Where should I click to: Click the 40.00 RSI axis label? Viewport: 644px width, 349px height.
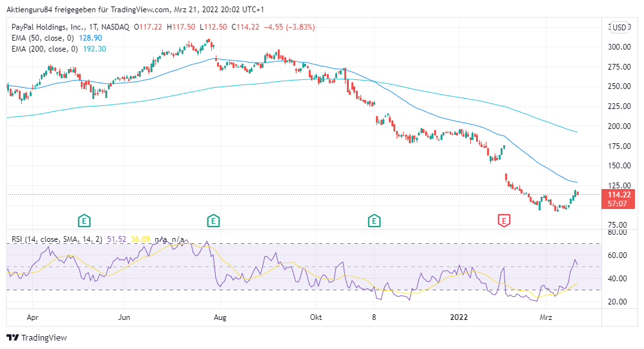coord(618,279)
